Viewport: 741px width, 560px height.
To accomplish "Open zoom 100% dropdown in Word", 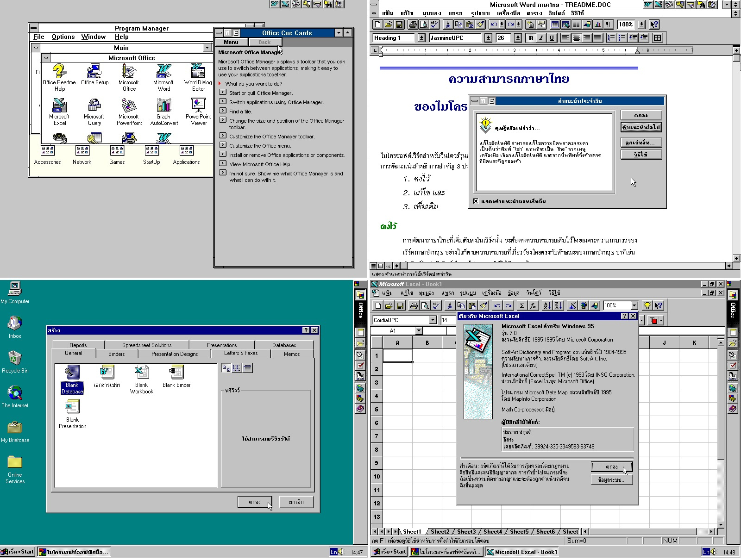I will (x=641, y=25).
